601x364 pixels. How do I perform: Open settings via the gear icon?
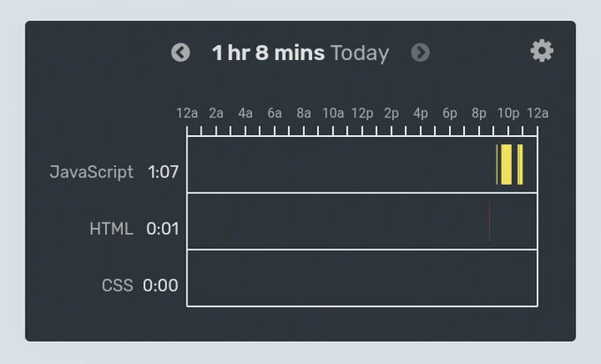click(542, 51)
